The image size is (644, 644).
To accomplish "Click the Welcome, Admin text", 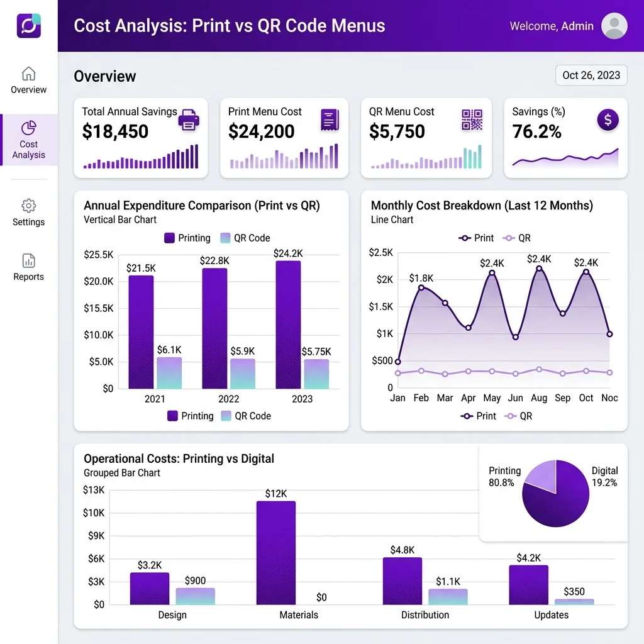I will 551,26.
